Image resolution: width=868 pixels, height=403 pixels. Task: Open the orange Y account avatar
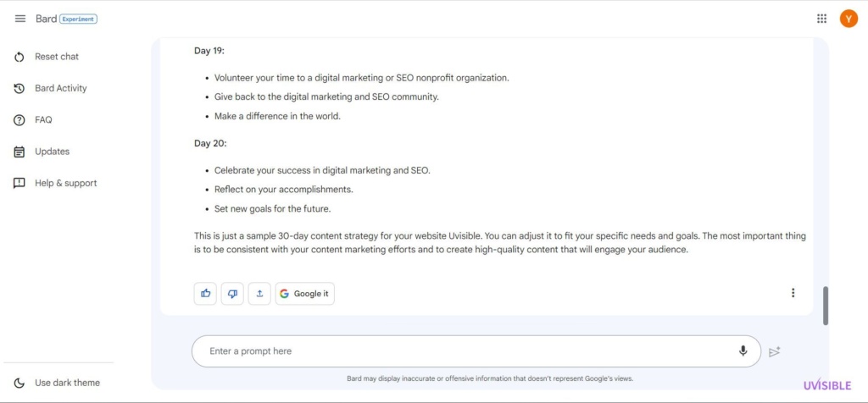pyautogui.click(x=848, y=19)
